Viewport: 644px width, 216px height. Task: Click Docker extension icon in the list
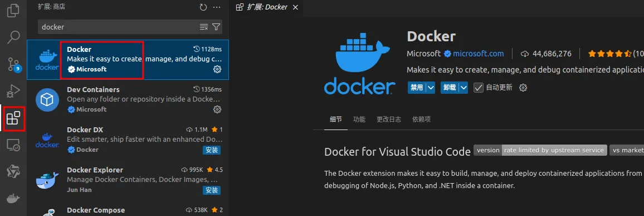pyautogui.click(x=47, y=60)
